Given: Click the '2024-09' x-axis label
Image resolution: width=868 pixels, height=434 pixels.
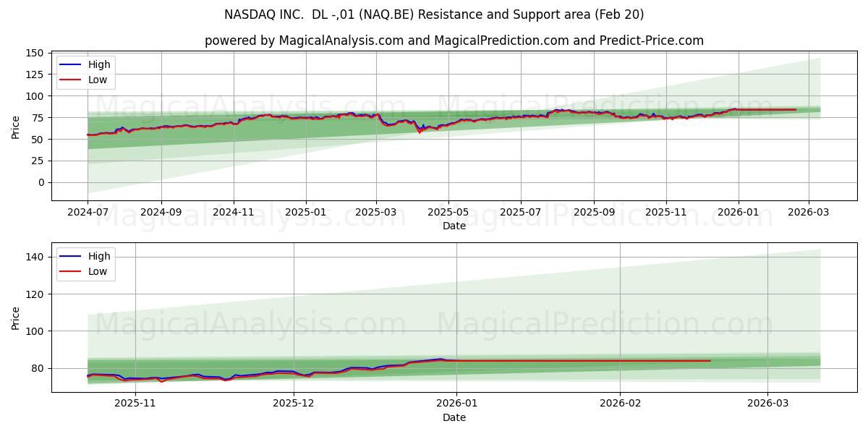Looking at the screenshot, I should [x=161, y=213].
